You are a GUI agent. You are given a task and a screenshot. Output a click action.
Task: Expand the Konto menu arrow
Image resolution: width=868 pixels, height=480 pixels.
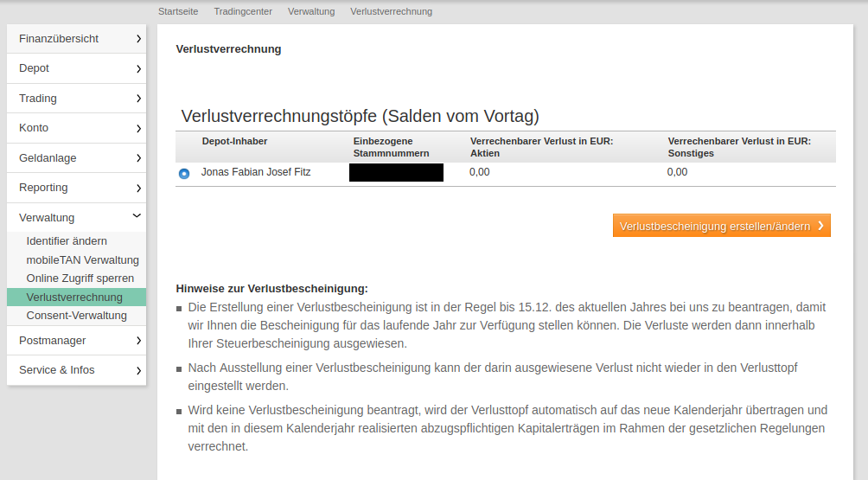tap(138, 128)
